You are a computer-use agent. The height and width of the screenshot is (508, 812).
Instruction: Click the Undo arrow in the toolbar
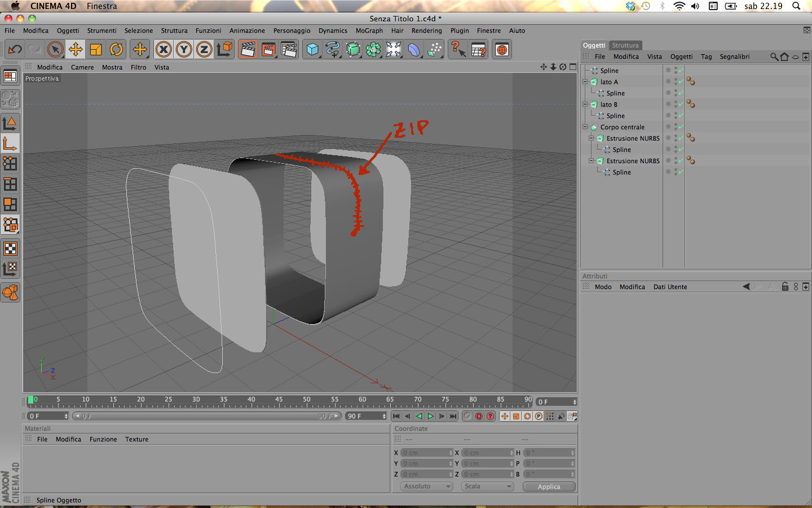point(15,50)
